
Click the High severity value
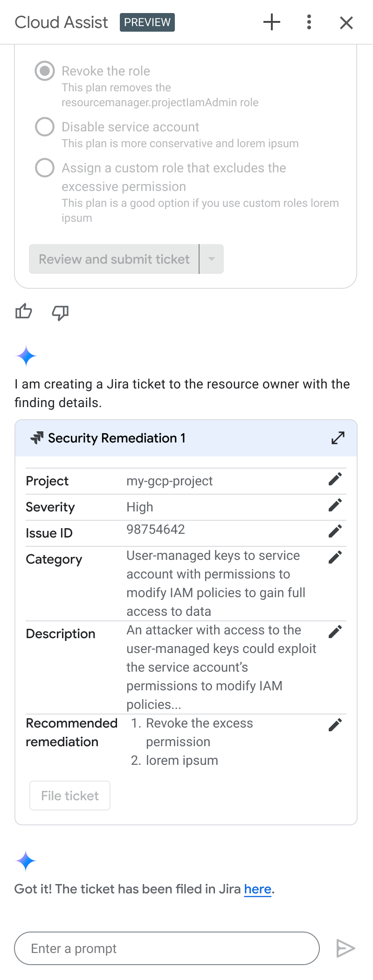pos(140,507)
